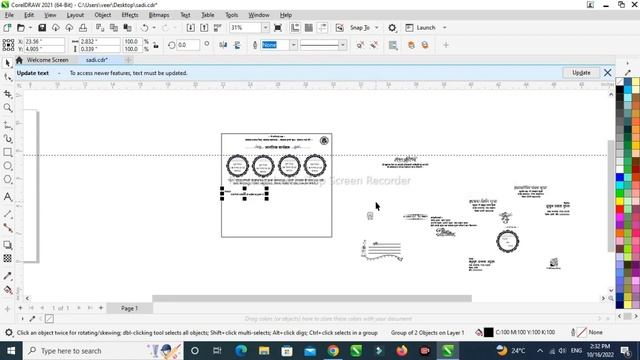Open the Windows Start menu

coord(11,351)
